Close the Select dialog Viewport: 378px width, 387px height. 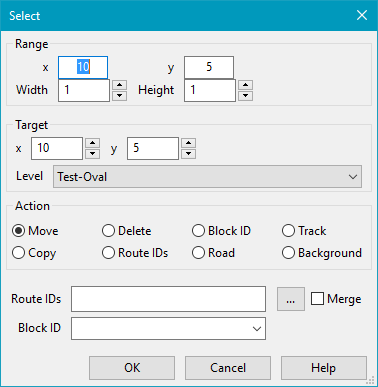click(362, 15)
